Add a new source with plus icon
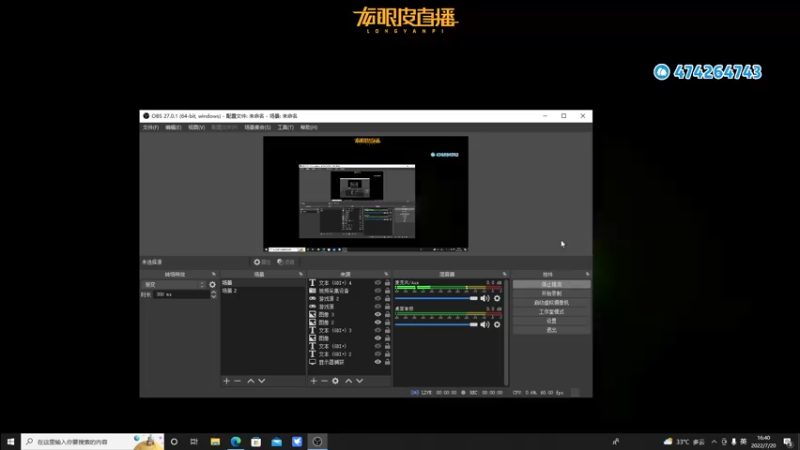Image resolution: width=800 pixels, height=450 pixels. tap(313, 381)
